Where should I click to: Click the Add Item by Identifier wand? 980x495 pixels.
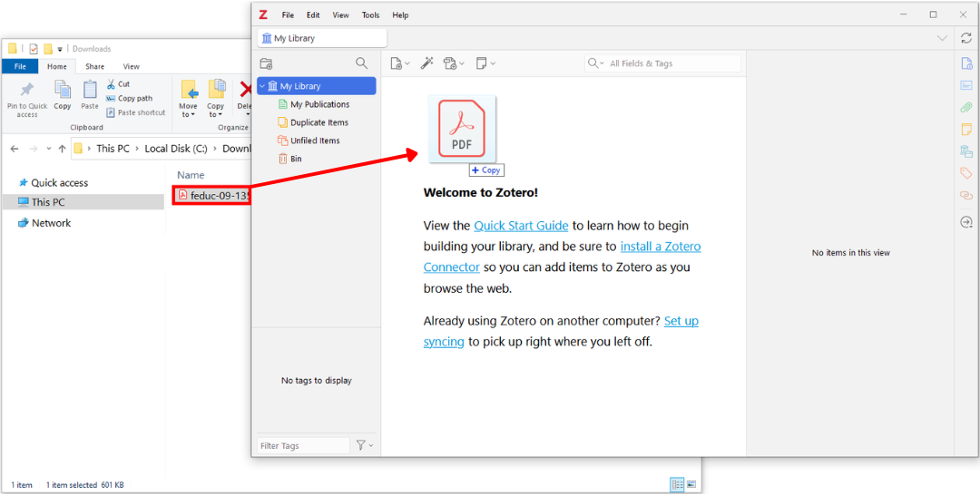426,63
